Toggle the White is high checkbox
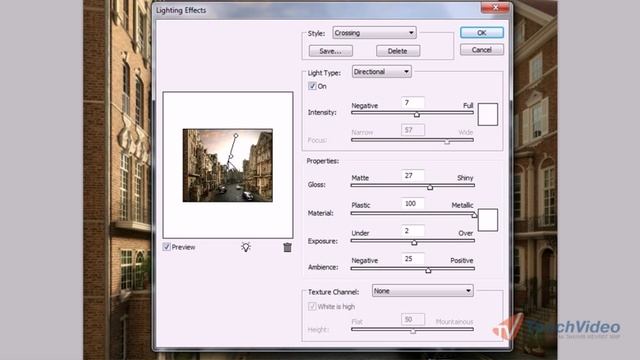This screenshot has height=360, width=640. (312, 307)
